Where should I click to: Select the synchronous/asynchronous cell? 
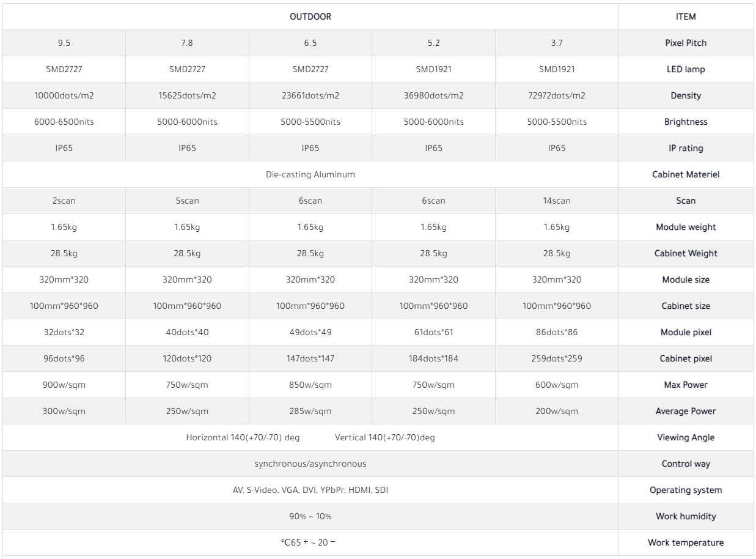310,464
